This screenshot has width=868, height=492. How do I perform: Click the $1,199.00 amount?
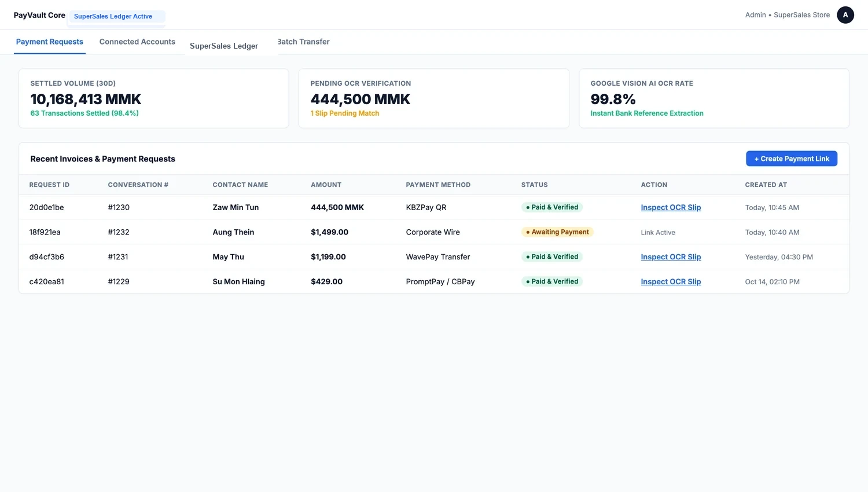(x=329, y=257)
